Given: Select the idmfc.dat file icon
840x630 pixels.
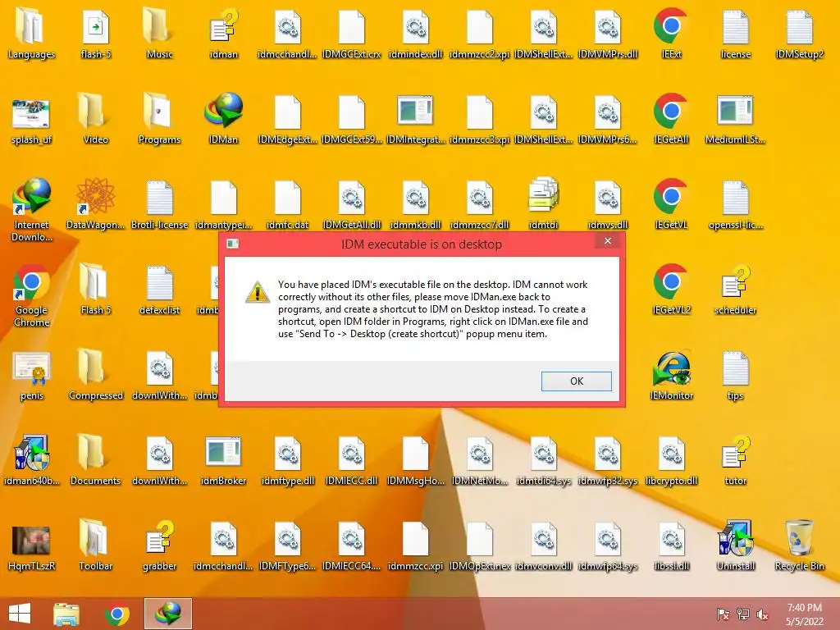Looking at the screenshot, I should point(288,199).
